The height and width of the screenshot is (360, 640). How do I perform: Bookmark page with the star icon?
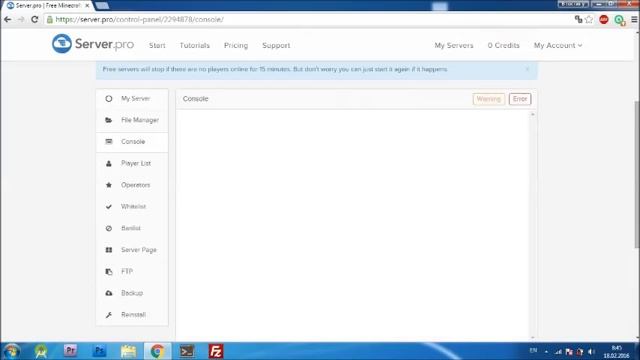[x=589, y=19]
